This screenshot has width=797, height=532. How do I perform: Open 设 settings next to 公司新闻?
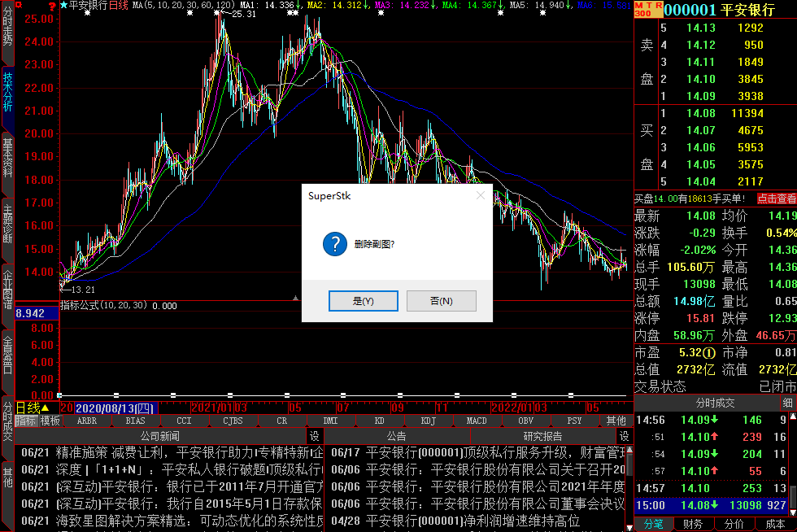(x=315, y=436)
